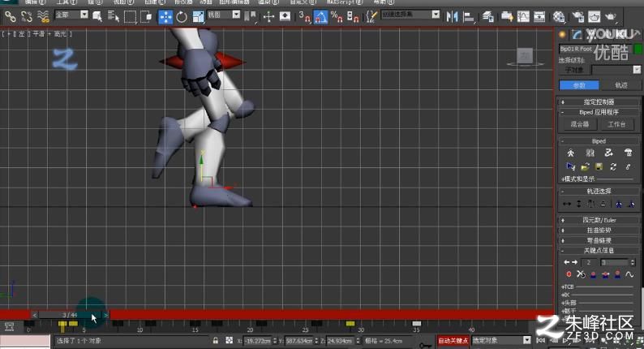The image size is (644, 349).
Task: Collapse the 轨迹选择 rollout
Action: coord(599,192)
